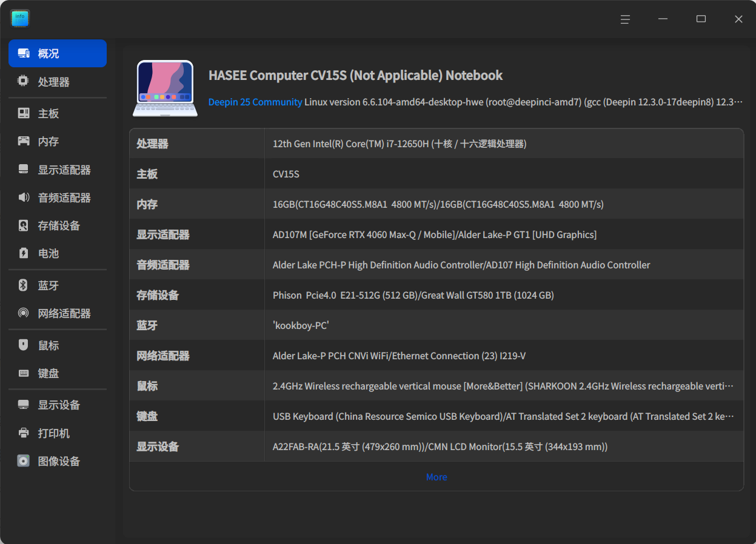Open 主板 section in sidebar
Image resolution: width=756 pixels, height=544 pixels.
coord(58,113)
